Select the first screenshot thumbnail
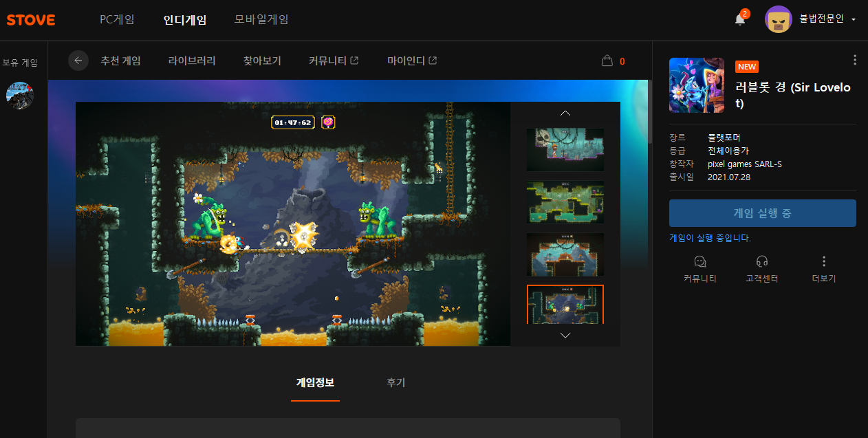The height and width of the screenshot is (438, 868). pos(565,149)
